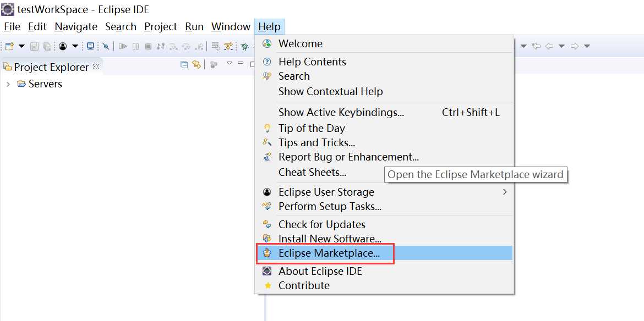Image resolution: width=644 pixels, height=321 pixels.
Task: Choose Check for Updates
Action: pos(384,225)
